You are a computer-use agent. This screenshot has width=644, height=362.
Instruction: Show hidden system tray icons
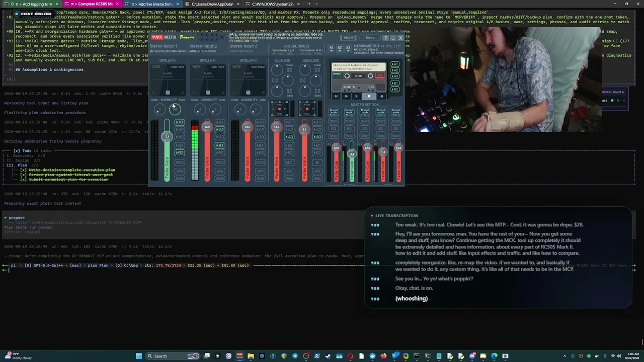(565, 356)
